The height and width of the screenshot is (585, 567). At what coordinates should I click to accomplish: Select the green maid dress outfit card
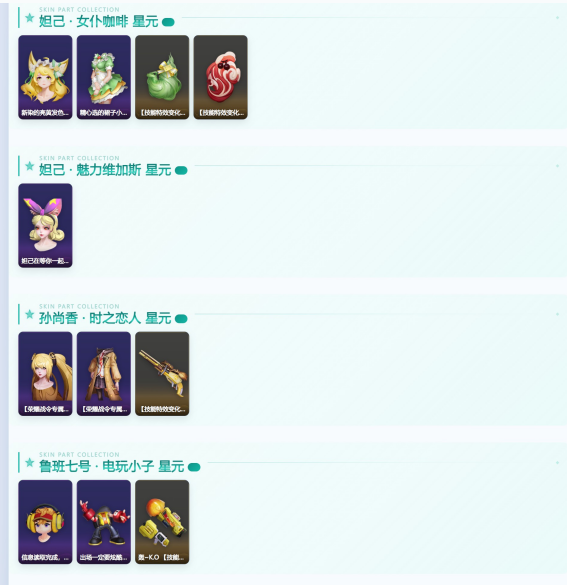[x=104, y=77]
